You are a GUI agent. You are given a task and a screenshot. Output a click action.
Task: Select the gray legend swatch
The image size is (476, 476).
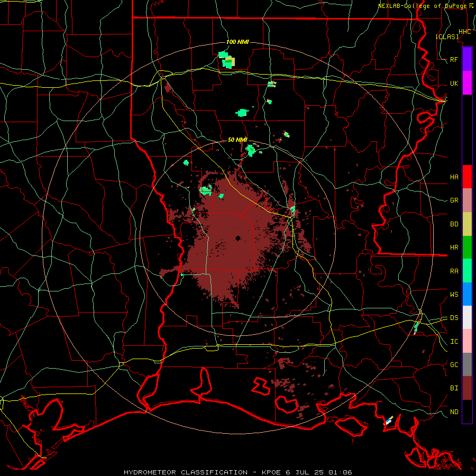point(467,364)
